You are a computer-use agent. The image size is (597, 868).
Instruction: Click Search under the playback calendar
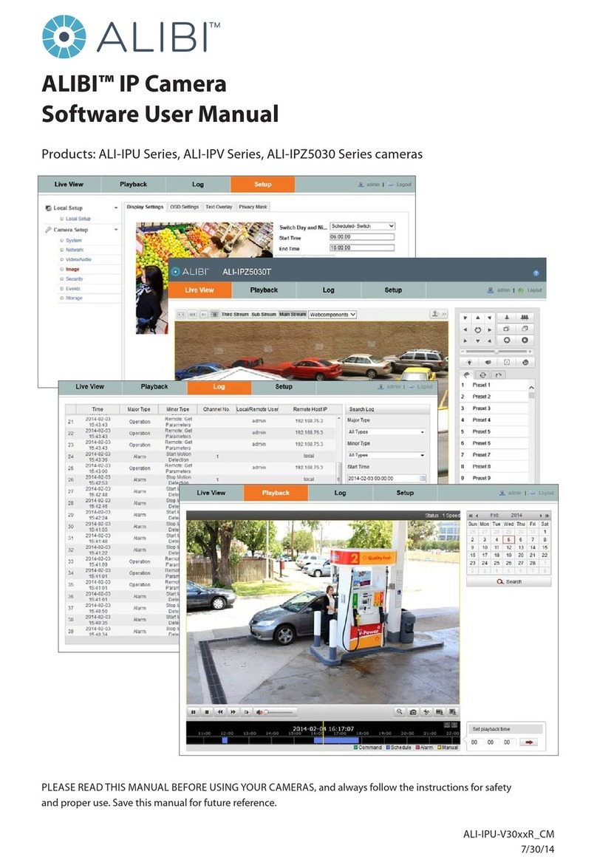509,582
